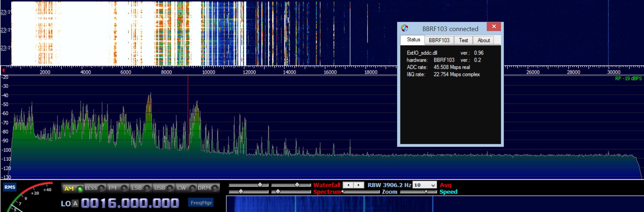Viewport: 644px width, 212px height.
Task: Close the BBRF103 connected dialog
Action: tap(494, 26)
